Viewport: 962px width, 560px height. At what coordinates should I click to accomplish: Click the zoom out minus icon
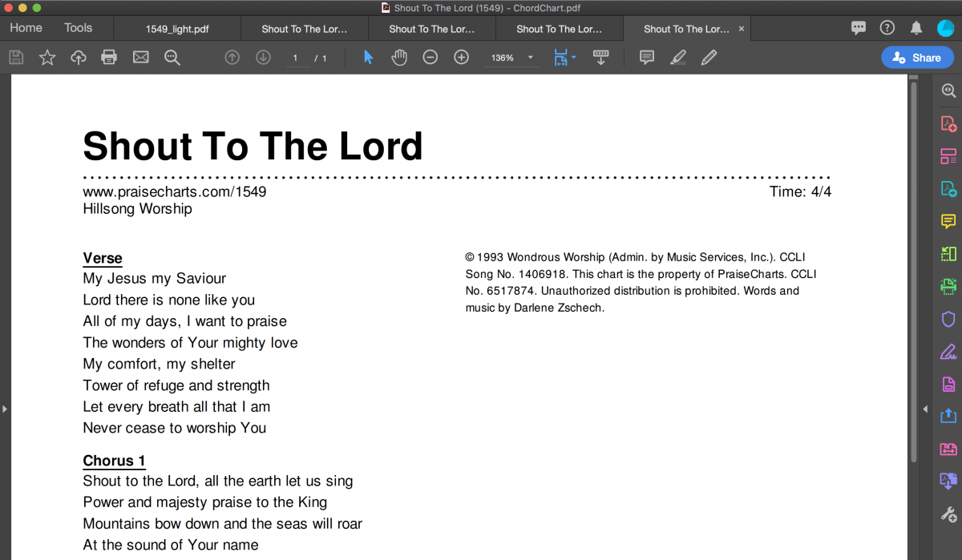430,58
